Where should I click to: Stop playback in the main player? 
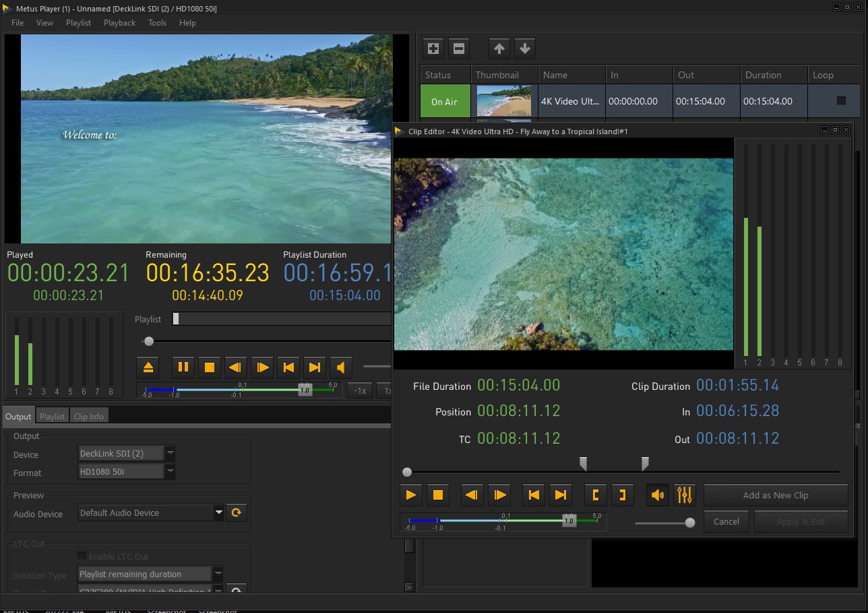point(209,368)
